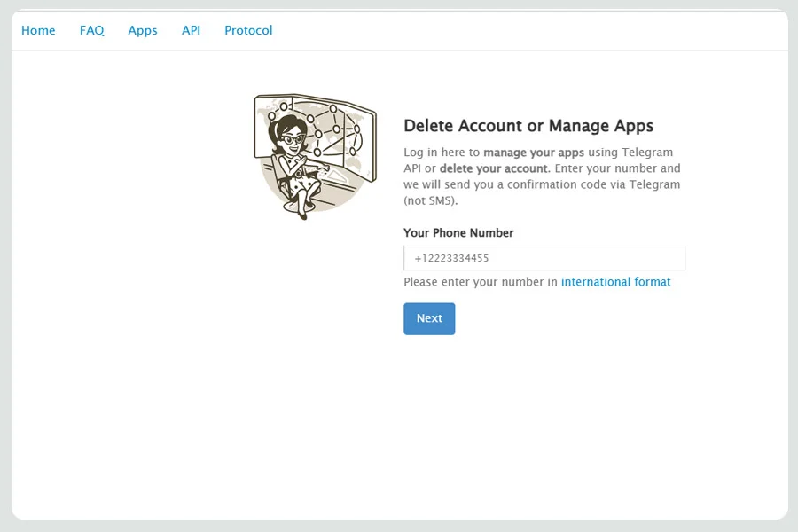
Task: Open the Apps menu item
Action: [143, 31]
